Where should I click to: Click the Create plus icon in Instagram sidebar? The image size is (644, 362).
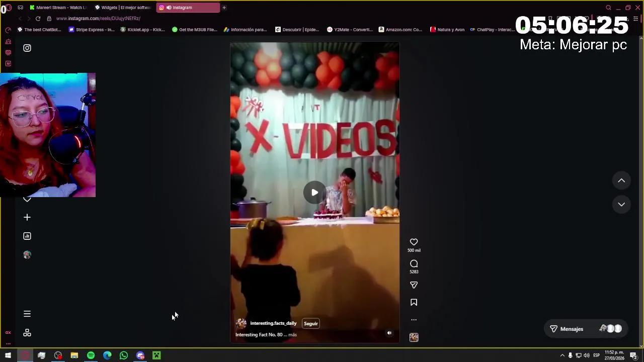pyautogui.click(x=27, y=217)
